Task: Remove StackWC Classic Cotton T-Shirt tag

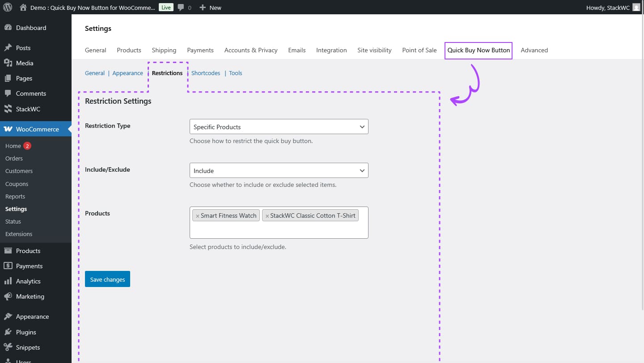Action: coord(267,216)
